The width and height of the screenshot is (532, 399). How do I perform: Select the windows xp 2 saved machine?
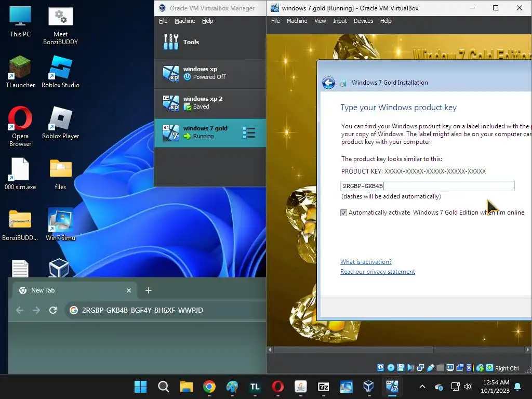pos(210,103)
